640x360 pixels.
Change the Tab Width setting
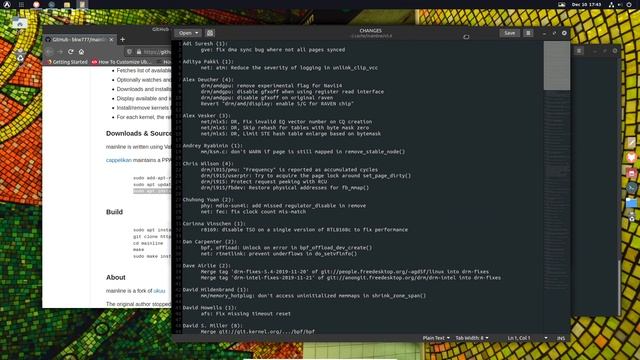472,338
